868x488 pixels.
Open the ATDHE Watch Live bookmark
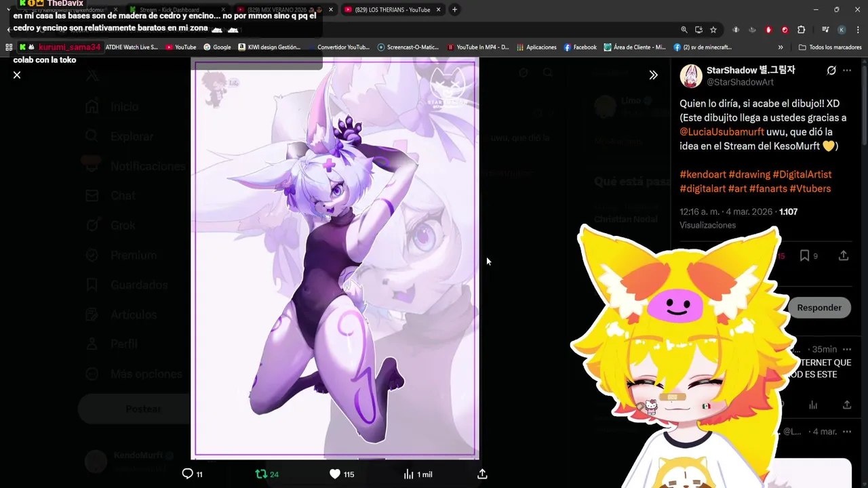132,47
